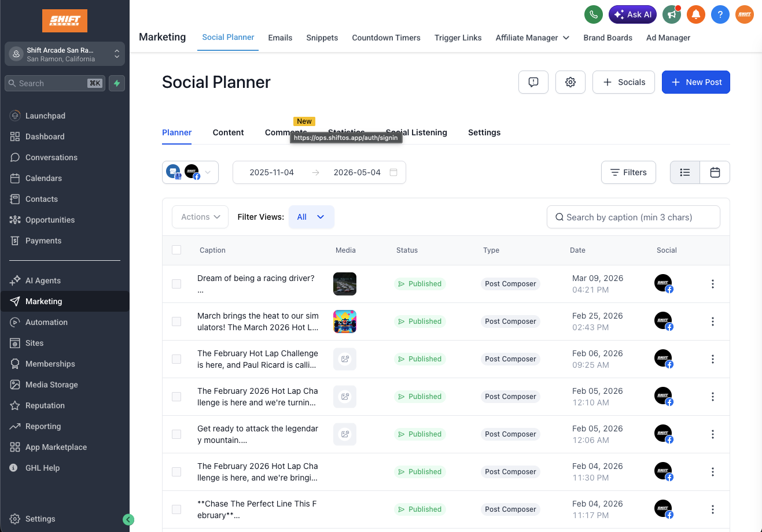Viewport: 762px width, 532px height.
Task: Open the Affiliate Manager dropdown
Action: 532,38
